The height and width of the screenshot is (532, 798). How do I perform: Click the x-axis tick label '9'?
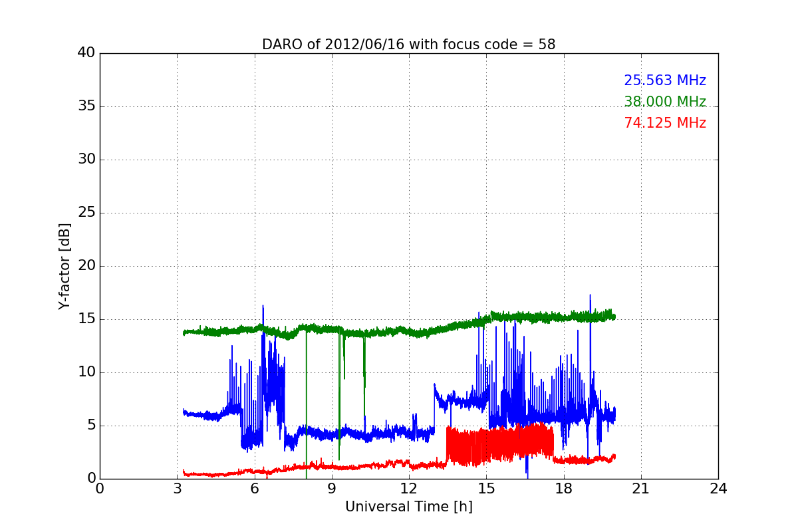[332, 489]
